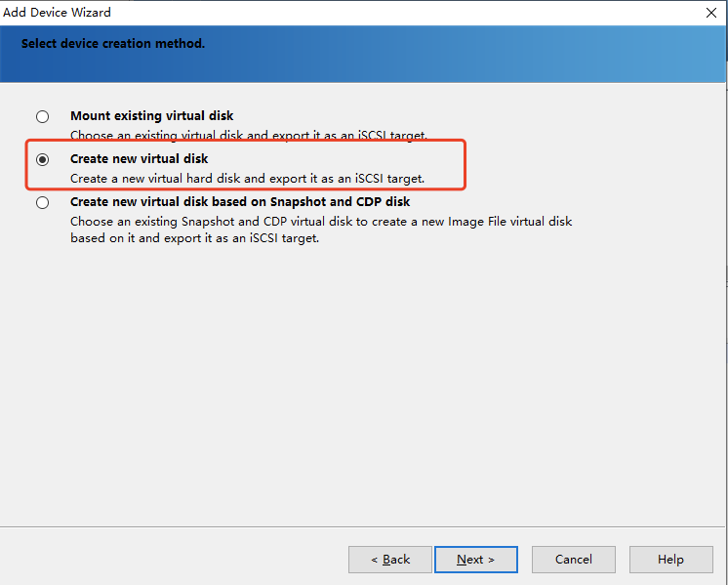Click the 'Add Device Wizard' title bar text
Screen dimensions: 728x585
(57, 13)
